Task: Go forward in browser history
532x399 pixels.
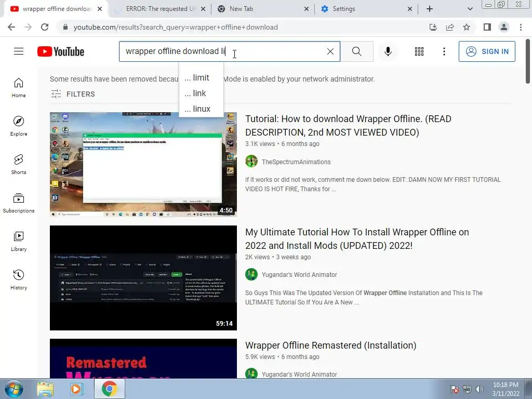Action: click(28, 27)
